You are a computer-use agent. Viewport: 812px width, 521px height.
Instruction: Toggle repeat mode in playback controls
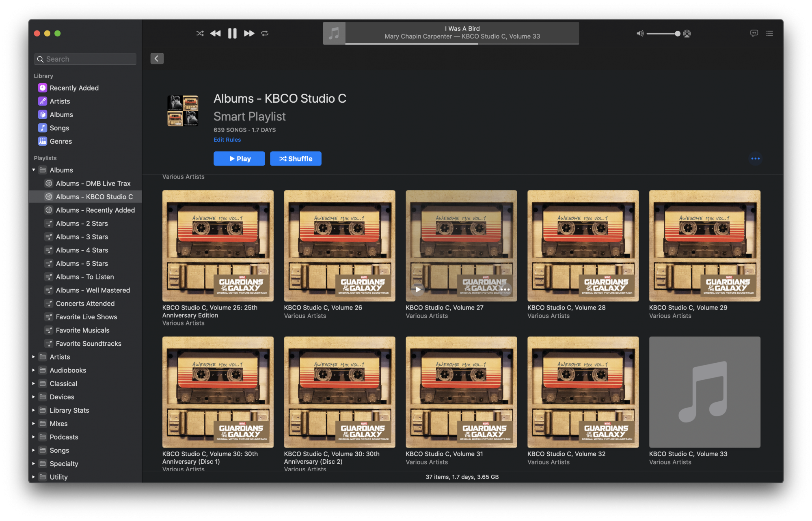265,34
